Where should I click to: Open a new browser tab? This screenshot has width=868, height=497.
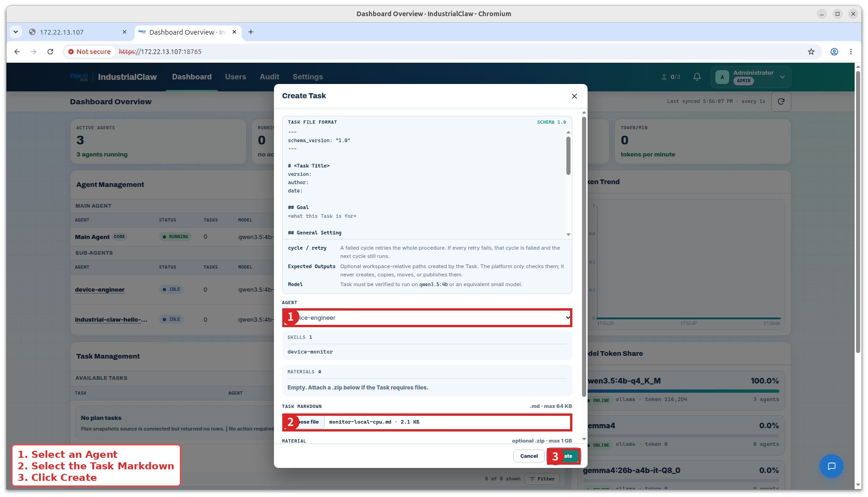(x=251, y=32)
